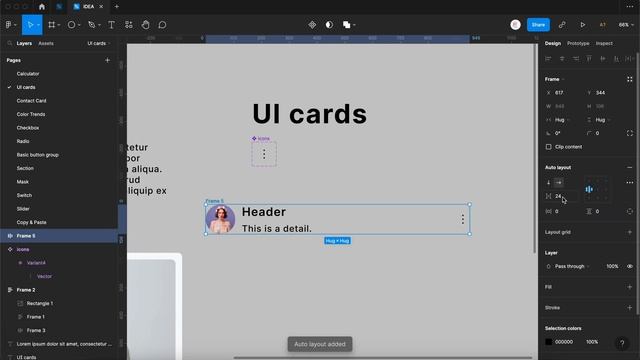Click the Create component icon

(x=312, y=25)
